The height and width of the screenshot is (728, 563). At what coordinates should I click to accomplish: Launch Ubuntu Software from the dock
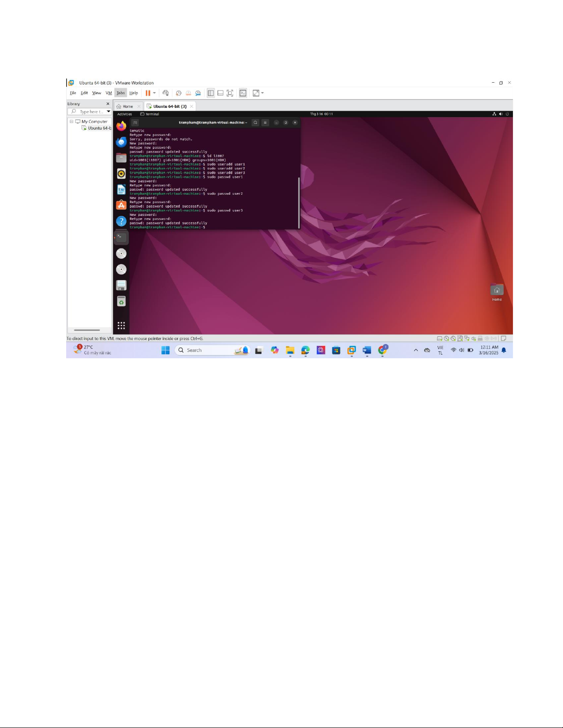coord(121,205)
